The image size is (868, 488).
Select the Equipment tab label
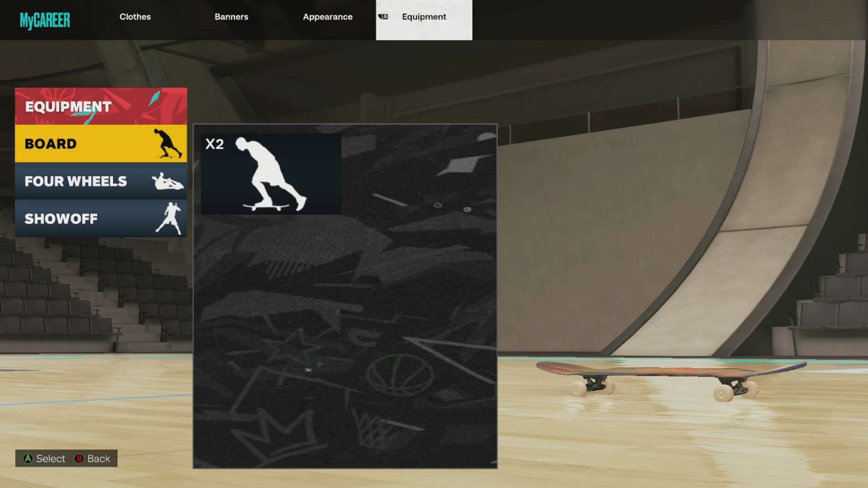pyautogui.click(x=424, y=17)
